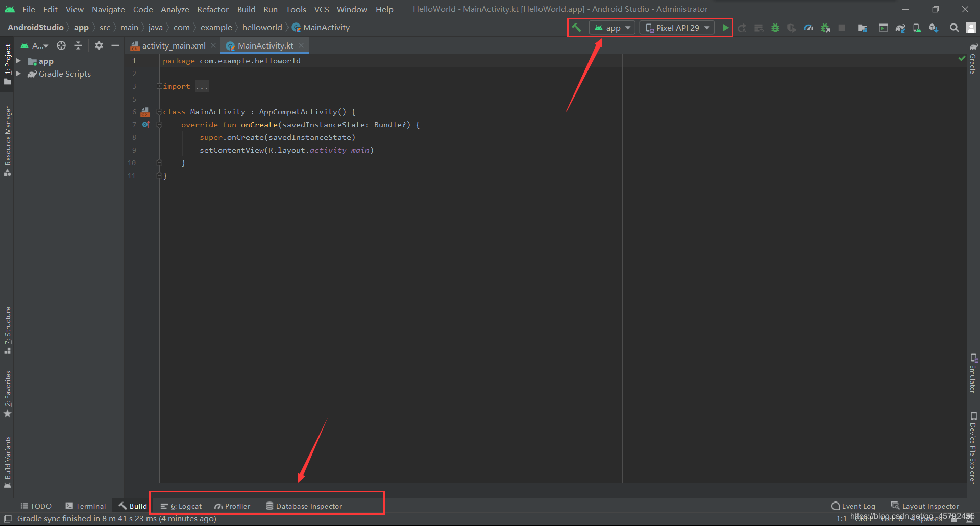Image resolution: width=980 pixels, height=526 pixels.
Task: Open the Pixel API 29 device dropdown
Action: 677,28
